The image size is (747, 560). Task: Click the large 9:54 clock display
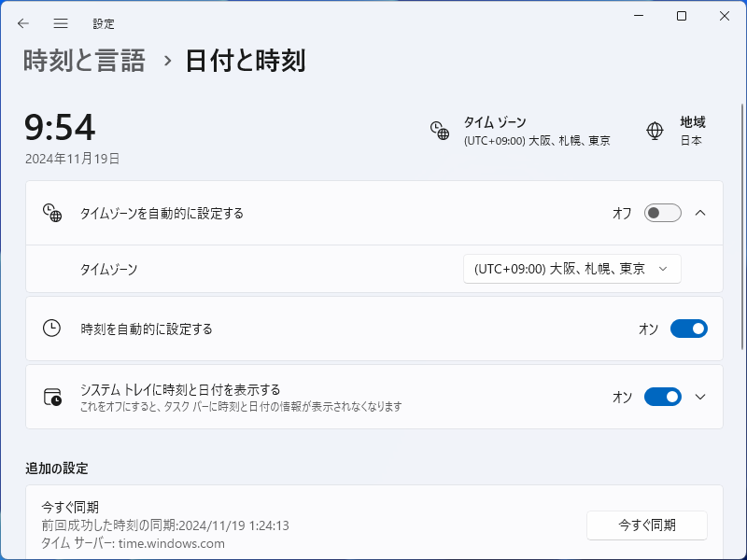(x=60, y=128)
